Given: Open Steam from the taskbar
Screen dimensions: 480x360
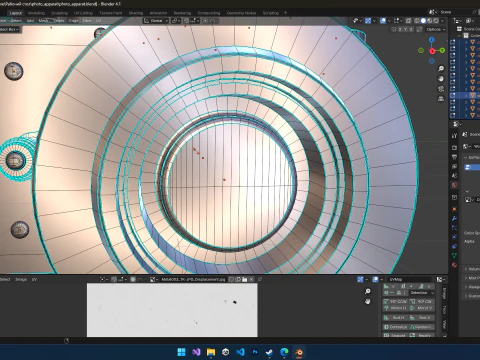Looking at the screenshot, I should [x=270, y=352].
